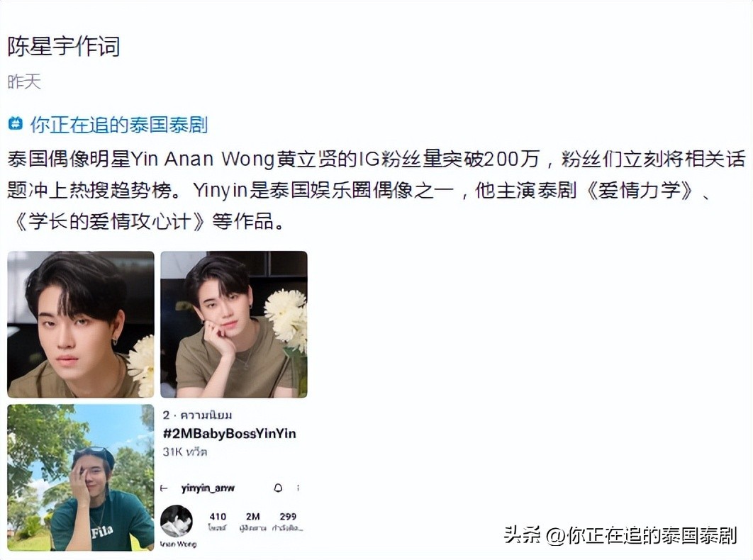Open the round Anan Wong profile avatar

[177, 521]
